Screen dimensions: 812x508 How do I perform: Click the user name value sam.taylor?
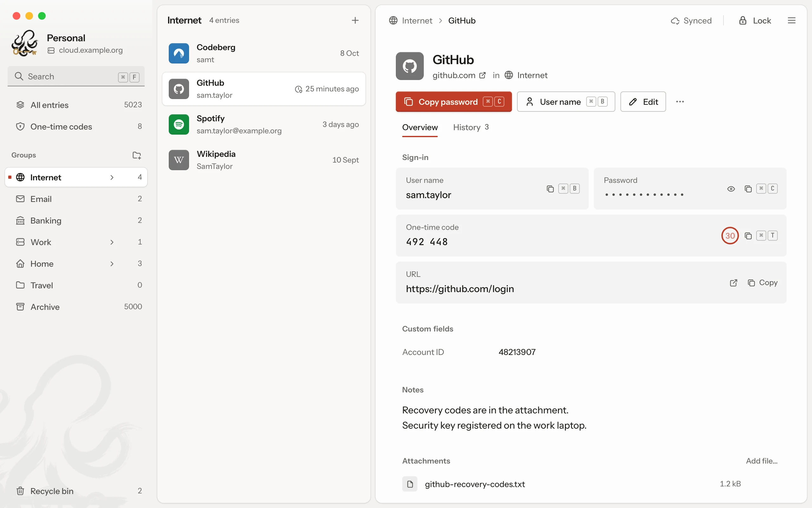tap(429, 195)
